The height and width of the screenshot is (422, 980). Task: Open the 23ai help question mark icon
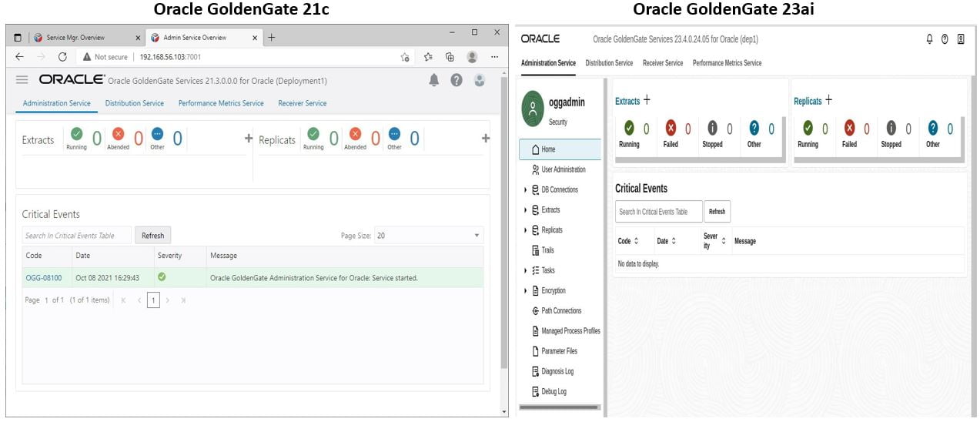click(x=945, y=39)
